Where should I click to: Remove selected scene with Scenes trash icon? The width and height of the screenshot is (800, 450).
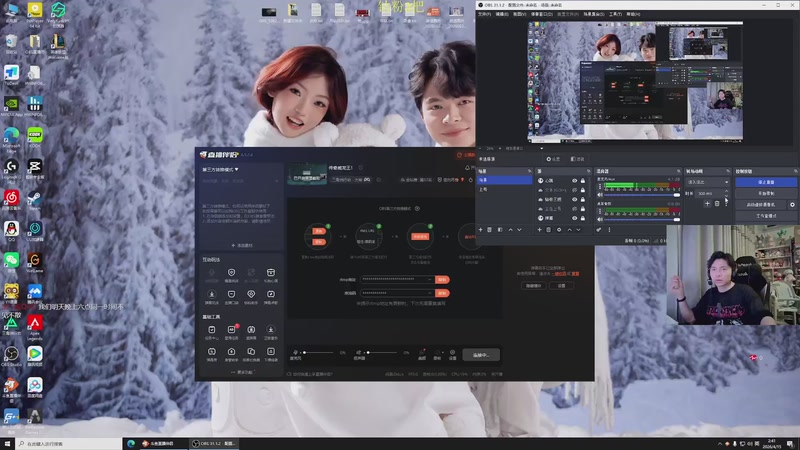pos(489,230)
